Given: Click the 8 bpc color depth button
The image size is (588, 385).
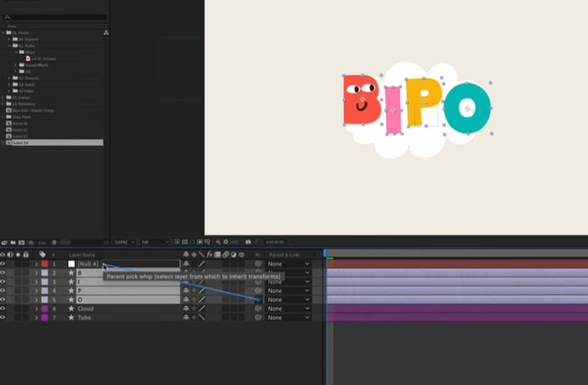Looking at the screenshot, I should tap(42, 243).
